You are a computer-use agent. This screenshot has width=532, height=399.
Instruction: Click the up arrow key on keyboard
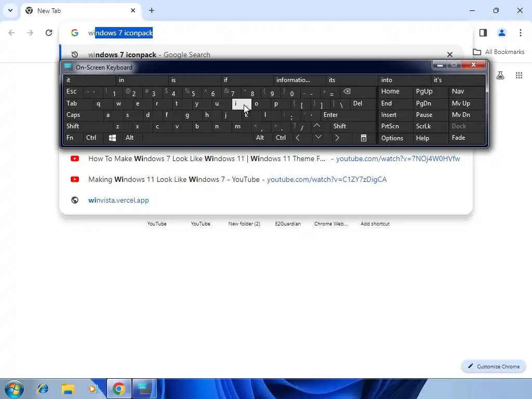[317, 126]
